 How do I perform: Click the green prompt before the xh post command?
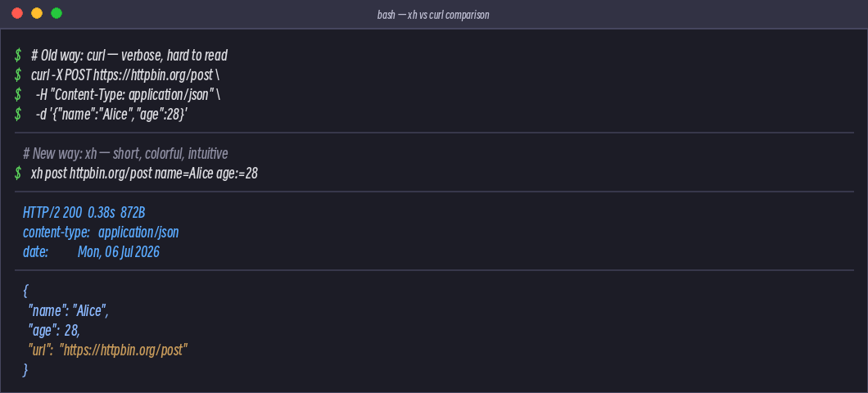tap(18, 174)
